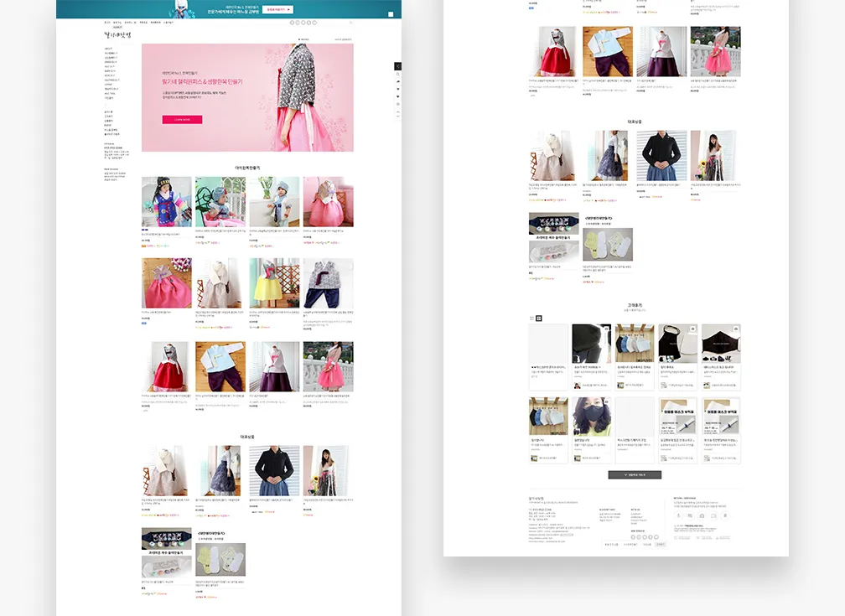Click the person icon in footer circle row
Image resolution: width=845 pixels, height=616 pixels.
pos(725,515)
